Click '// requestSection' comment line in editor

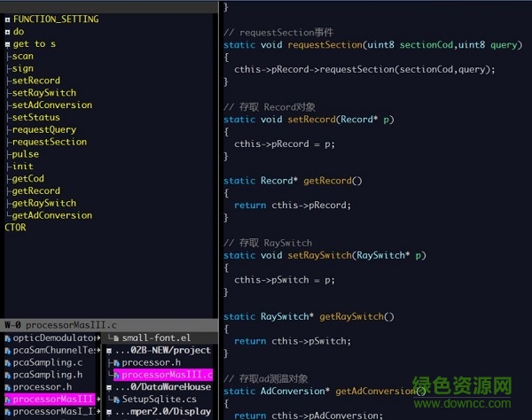click(x=278, y=33)
